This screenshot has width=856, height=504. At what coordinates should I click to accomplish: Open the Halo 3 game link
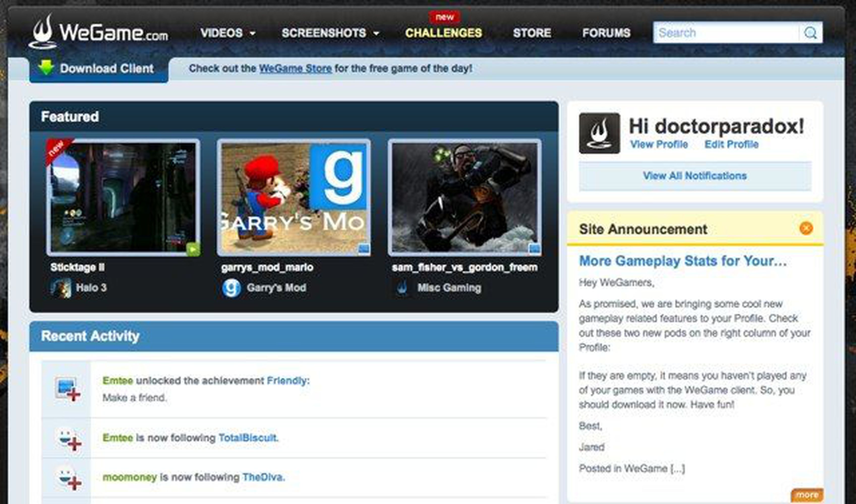[x=91, y=288]
